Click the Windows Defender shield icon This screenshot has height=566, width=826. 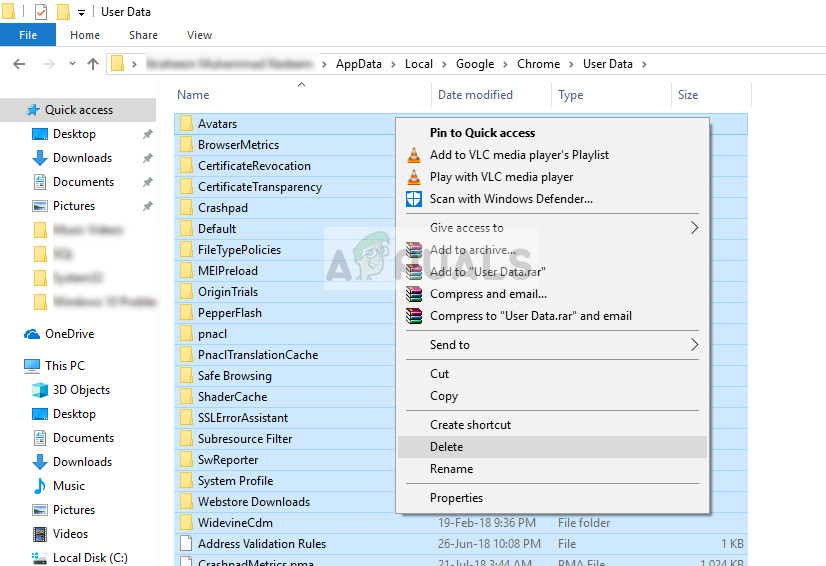pyautogui.click(x=414, y=199)
